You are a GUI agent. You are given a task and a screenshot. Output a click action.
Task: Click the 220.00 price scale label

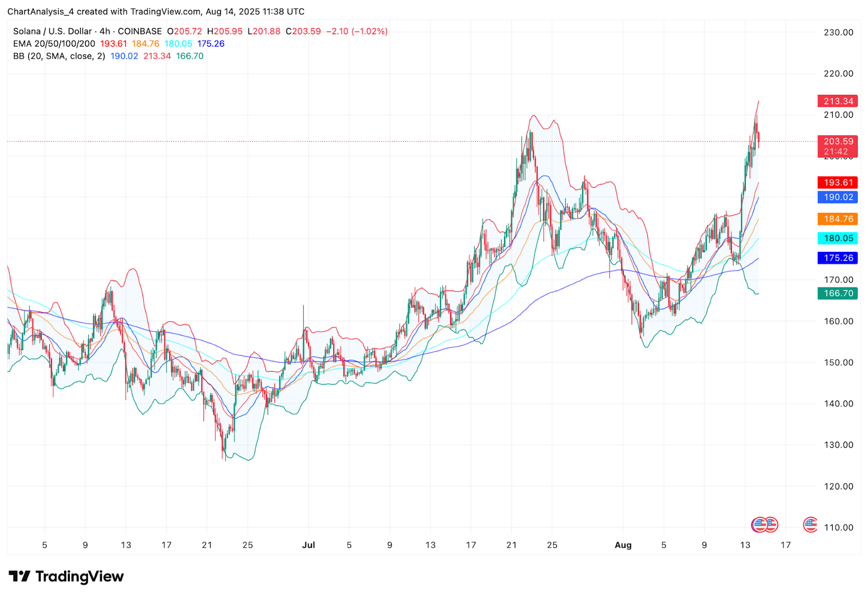[x=839, y=74]
